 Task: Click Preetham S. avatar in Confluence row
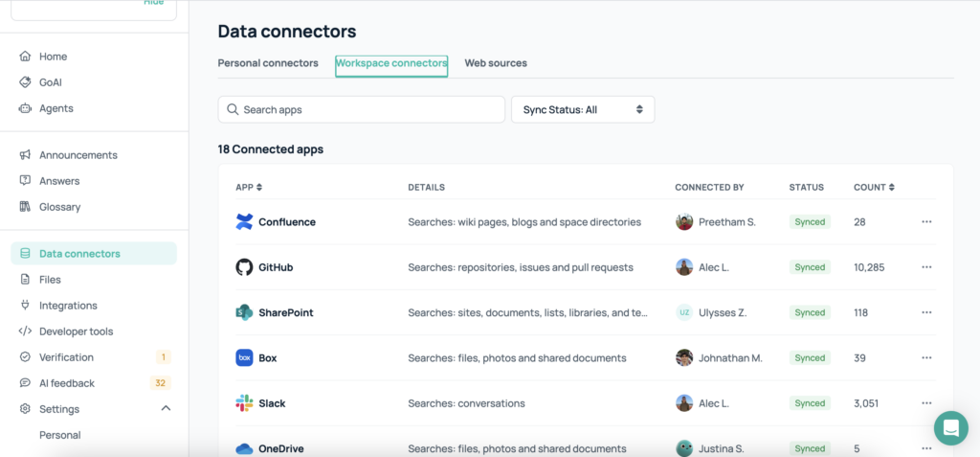pyautogui.click(x=684, y=221)
